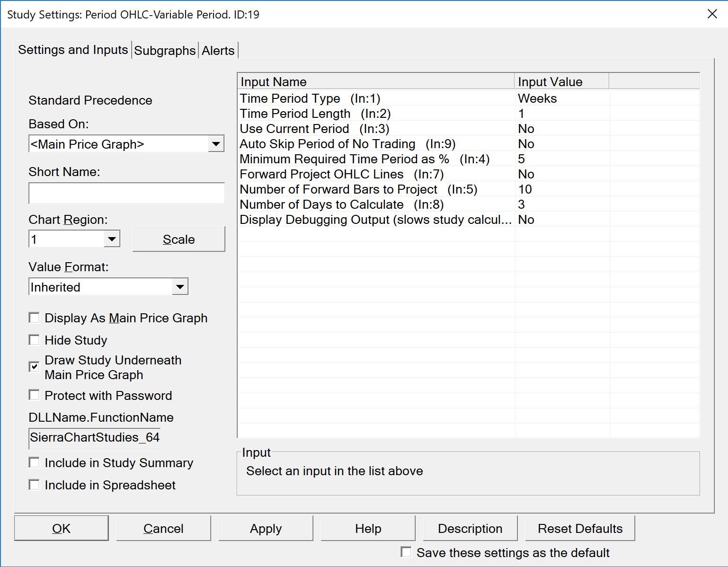Check Include in Spreadsheet
This screenshot has width=728, height=567.
[34, 485]
